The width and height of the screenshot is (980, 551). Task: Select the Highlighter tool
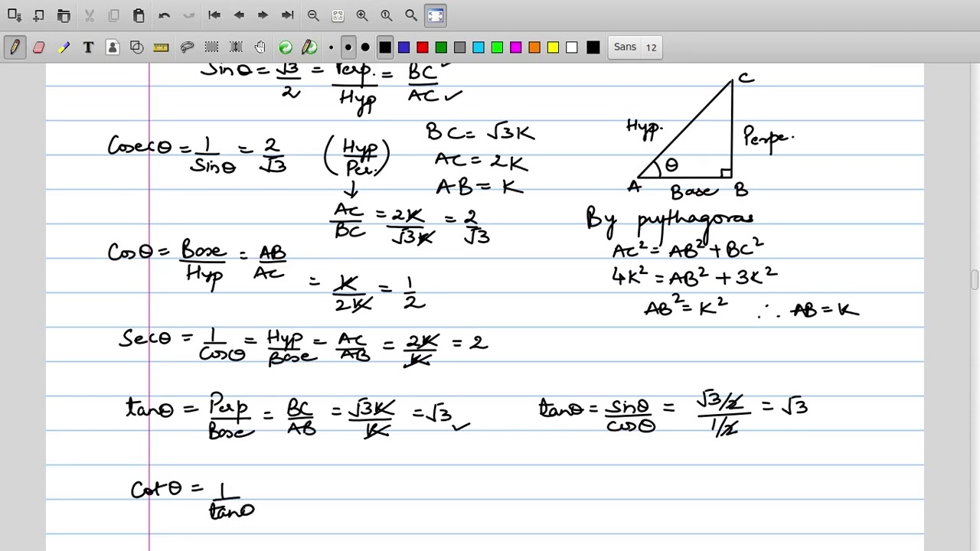coord(64,47)
